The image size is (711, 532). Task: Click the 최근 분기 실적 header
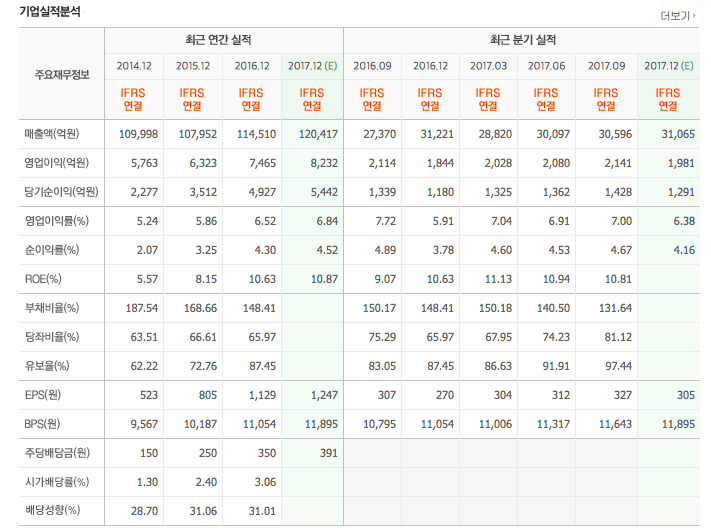[522, 40]
